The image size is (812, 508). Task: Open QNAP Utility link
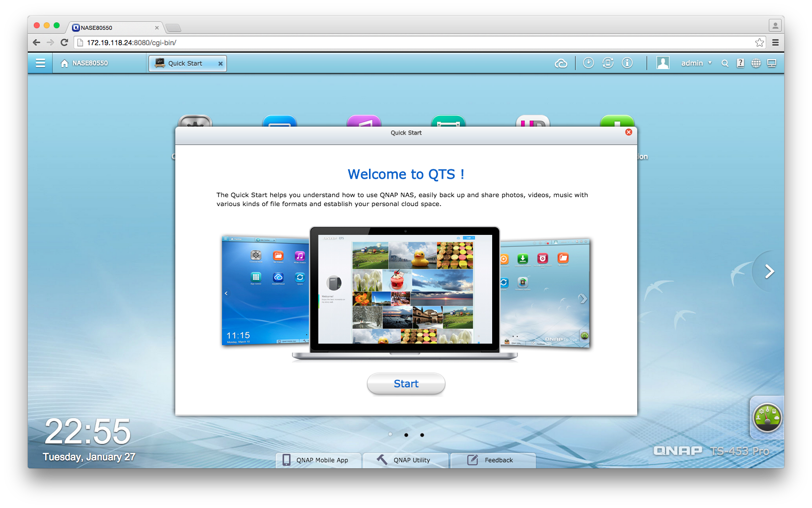click(406, 460)
